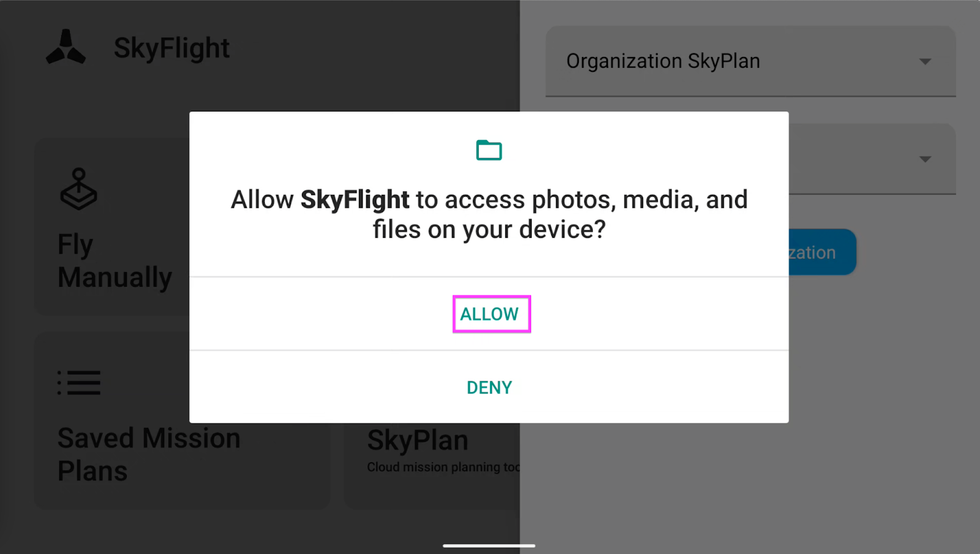980x554 pixels.
Task: Expand the Organization SkyPlan dropdown arrow
Action: pyautogui.click(x=925, y=61)
